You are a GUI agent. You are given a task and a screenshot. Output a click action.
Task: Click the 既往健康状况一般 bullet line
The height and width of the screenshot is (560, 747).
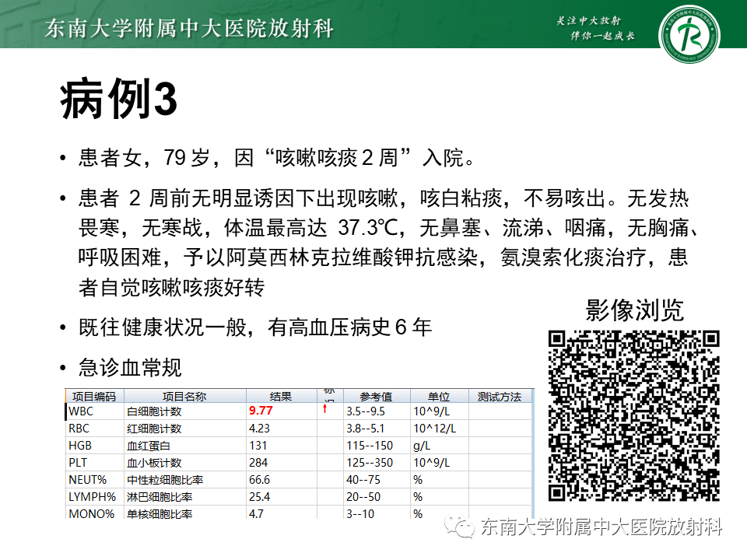[x=255, y=327]
